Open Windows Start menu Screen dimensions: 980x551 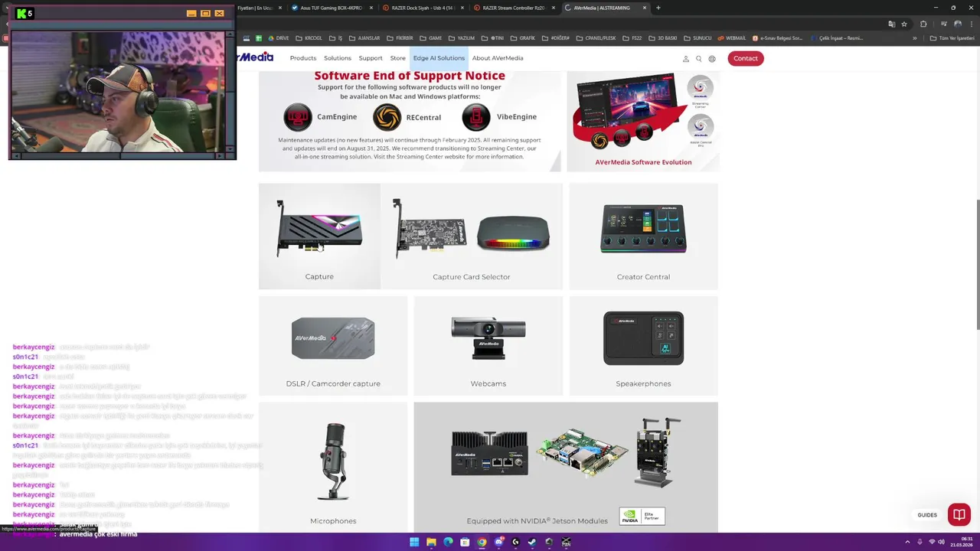(414, 542)
